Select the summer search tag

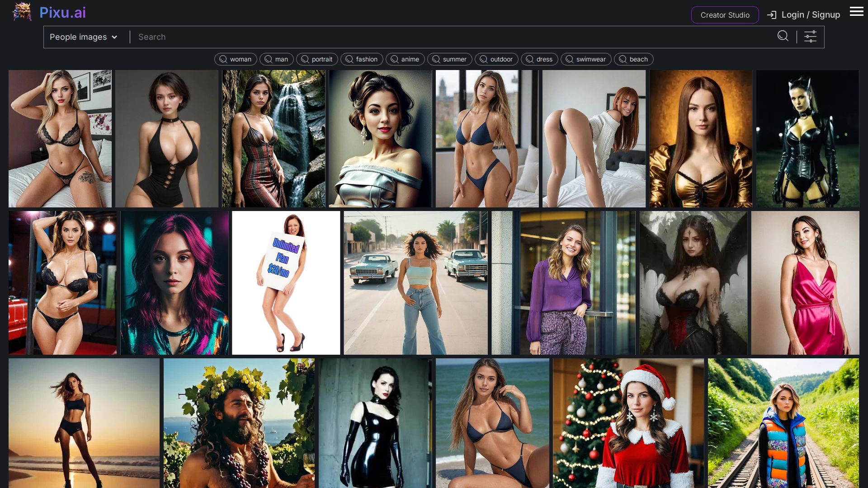pyautogui.click(x=449, y=59)
